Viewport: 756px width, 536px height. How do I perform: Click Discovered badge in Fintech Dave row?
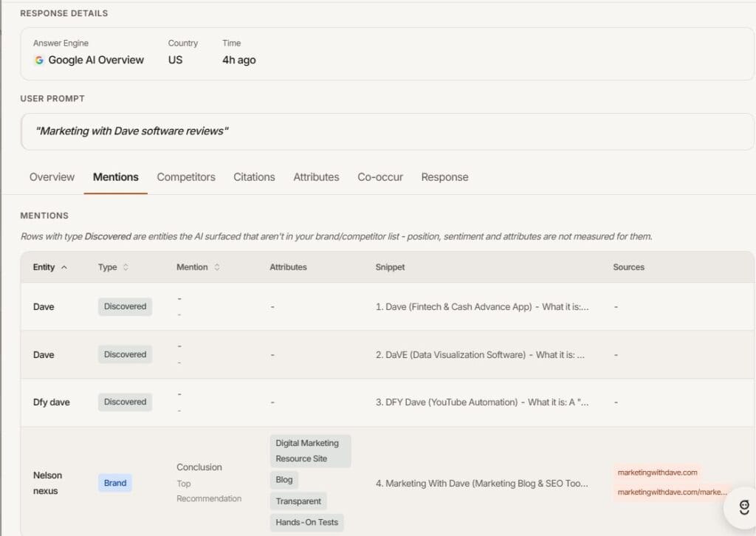click(125, 306)
